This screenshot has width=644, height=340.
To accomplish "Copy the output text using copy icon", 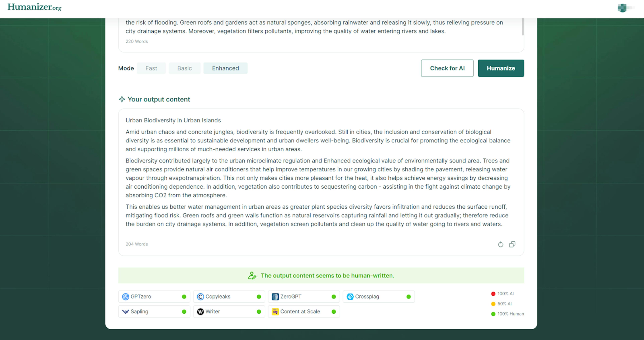I will pyautogui.click(x=512, y=244).
